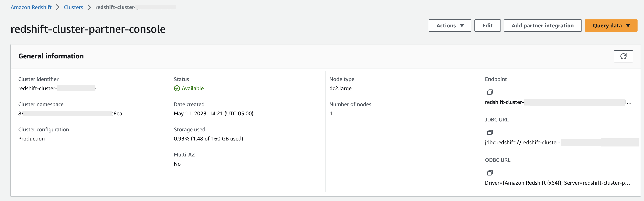Viewport: 644px width, 201px height.
Task: Click the dc2.large node type value
Action: point(340,88)
